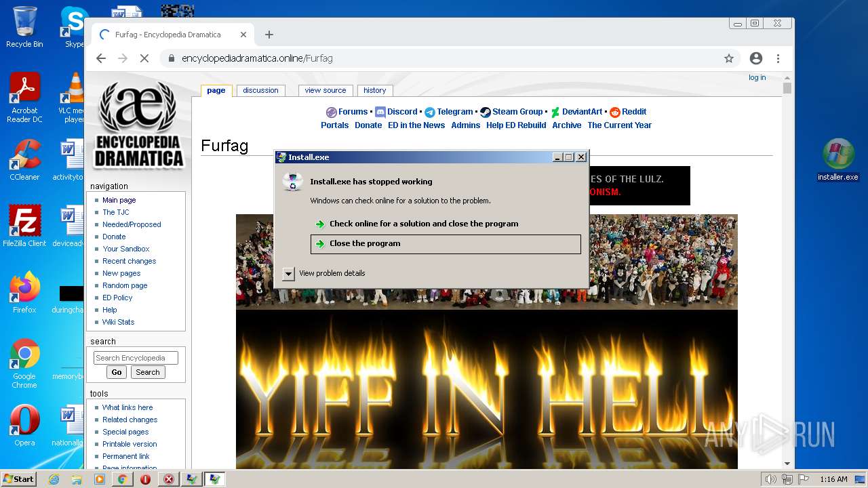Click the volume icon in the system tray
Screen dimensions: 868x488
coord(770,479)
